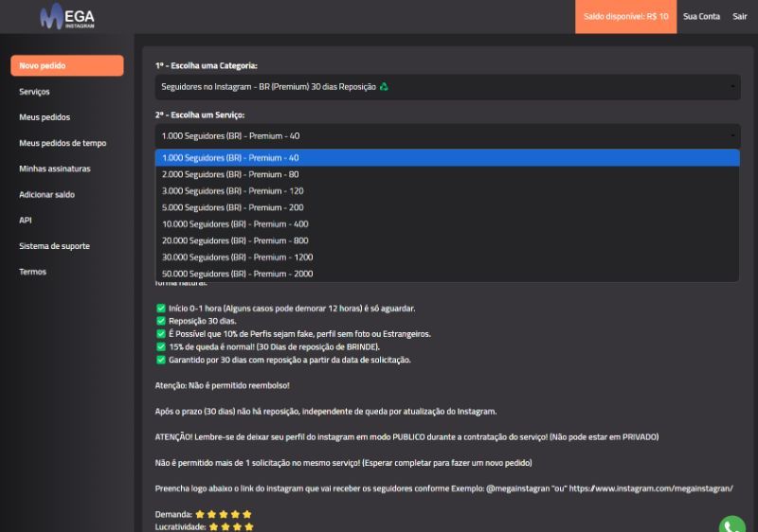The image size is (758, 532).
Task: Click the 'ATENÇÃO! Lembre-se' PUBLICO warning text
Action: point(406,437)
